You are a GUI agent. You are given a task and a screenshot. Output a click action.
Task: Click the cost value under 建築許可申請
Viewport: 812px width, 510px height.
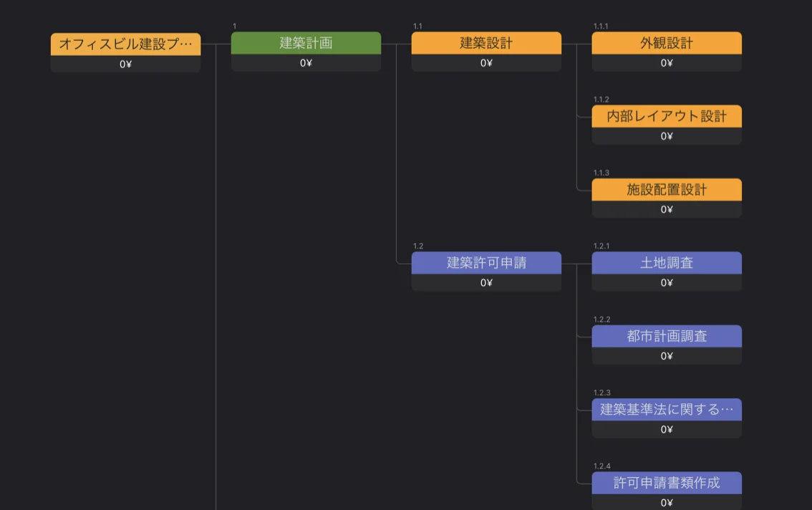coord(486,283)
